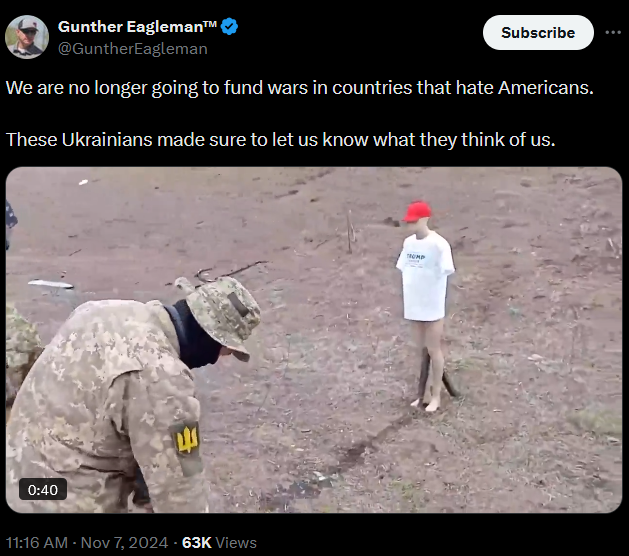629x556 pixels.
Task: Click the red cap on the mannequin
Action: 417,211
